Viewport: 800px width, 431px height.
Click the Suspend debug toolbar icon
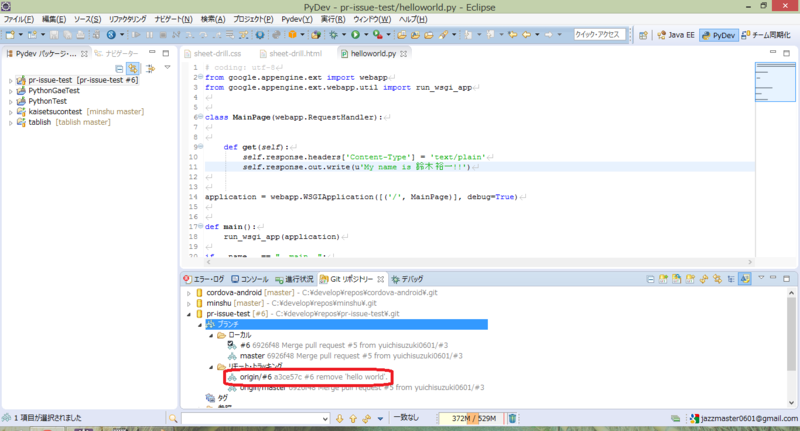pos(149,35)
